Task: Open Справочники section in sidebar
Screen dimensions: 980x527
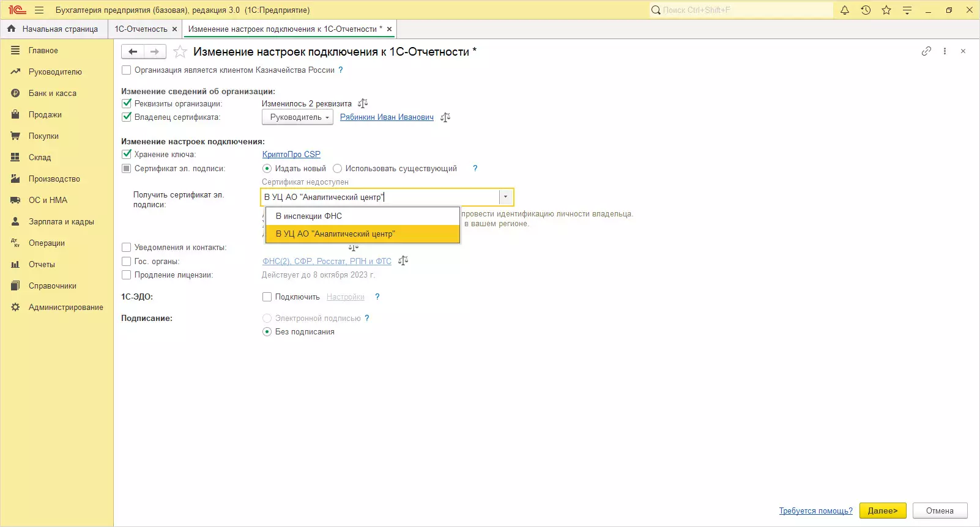Action: [57, 286]
